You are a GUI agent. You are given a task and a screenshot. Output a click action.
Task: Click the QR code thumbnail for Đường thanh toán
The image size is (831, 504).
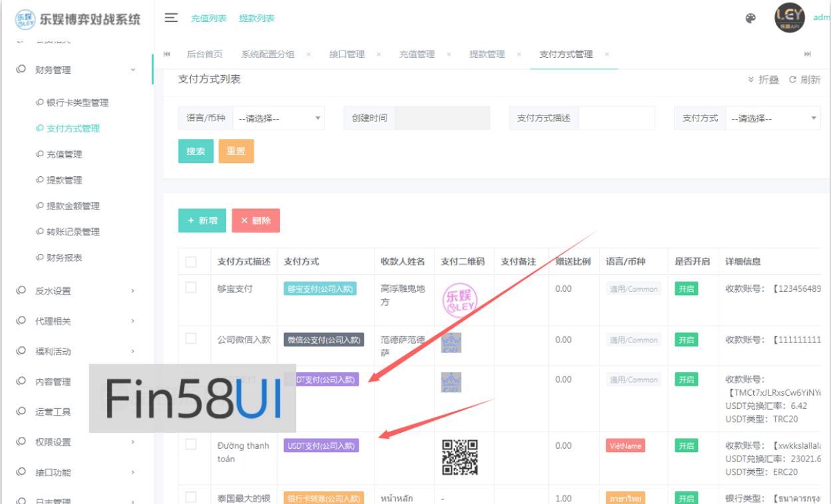[x=461, y=457]
